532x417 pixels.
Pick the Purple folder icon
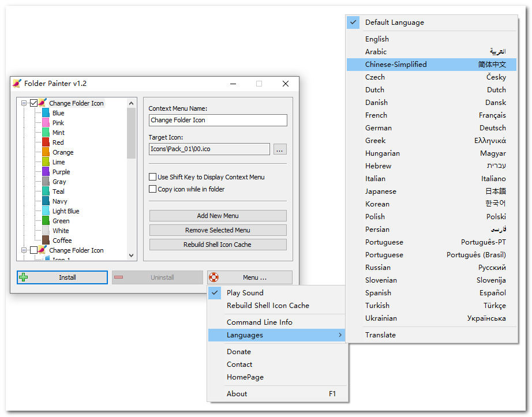46,172
